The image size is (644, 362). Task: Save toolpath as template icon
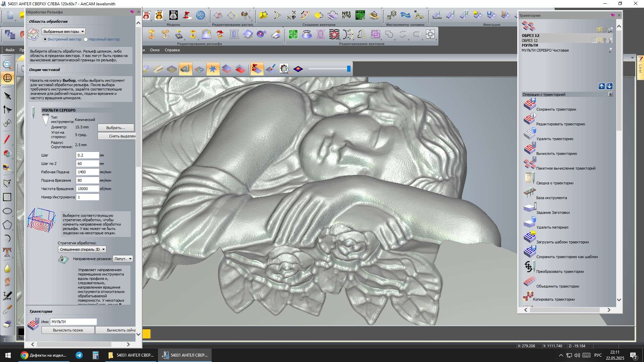pos(530,252)
